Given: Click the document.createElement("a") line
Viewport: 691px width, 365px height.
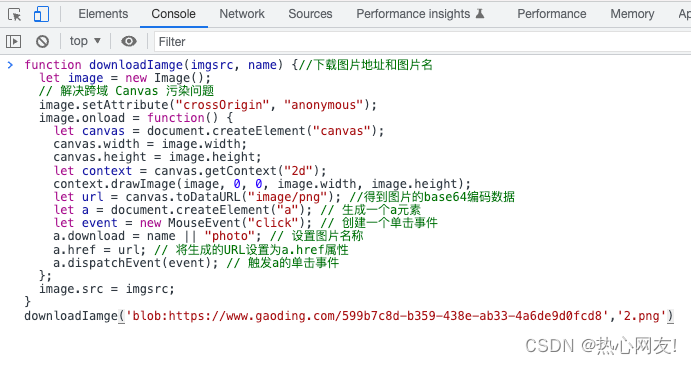Looking at the screenshot, I should click(x=237, y=210).
